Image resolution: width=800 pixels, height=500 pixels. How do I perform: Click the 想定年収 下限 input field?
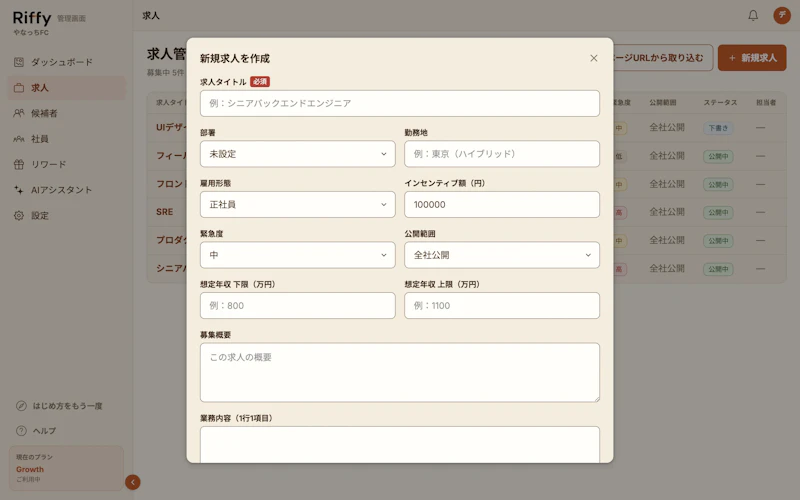(297, 305)
